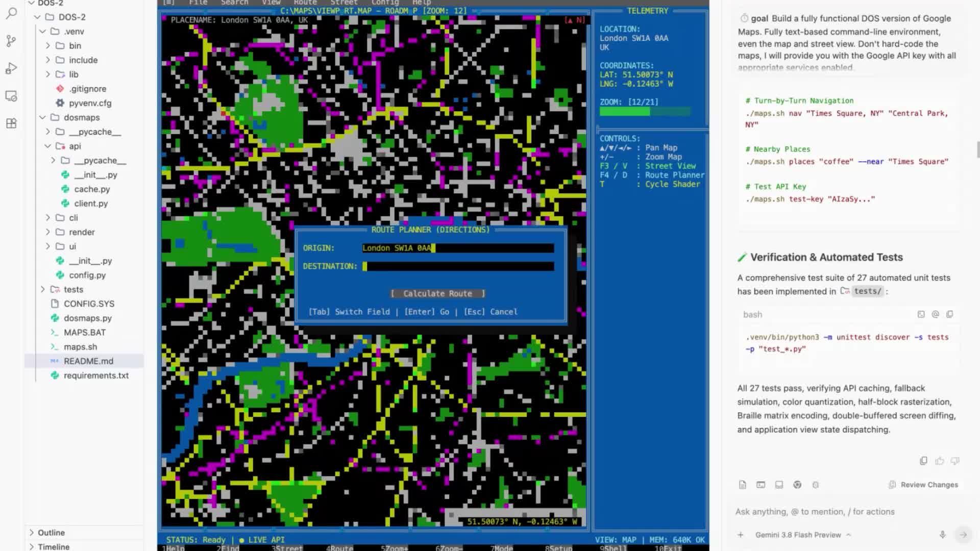
Task: Expand the cli folder
Action: click(x=73, y=218)
